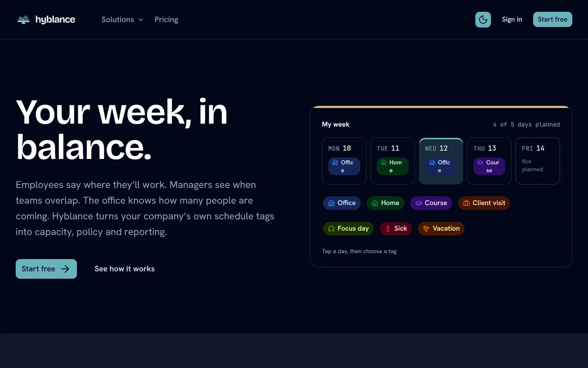This screenshot has height=368, width=588.
Task: Click the briefcase icon on Client visit
Action: point(466,203)
